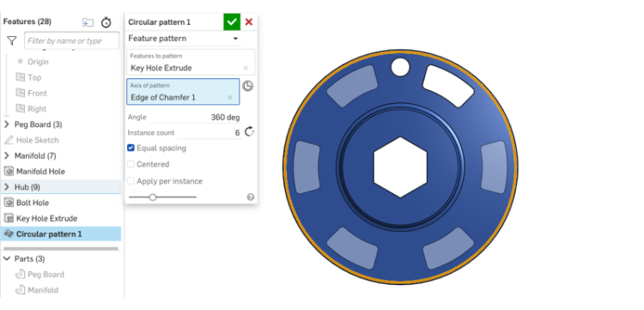Click the Bolt Hole feature icon
The width and height of the screenshot is (644, 310).
(x=9, y=203)
